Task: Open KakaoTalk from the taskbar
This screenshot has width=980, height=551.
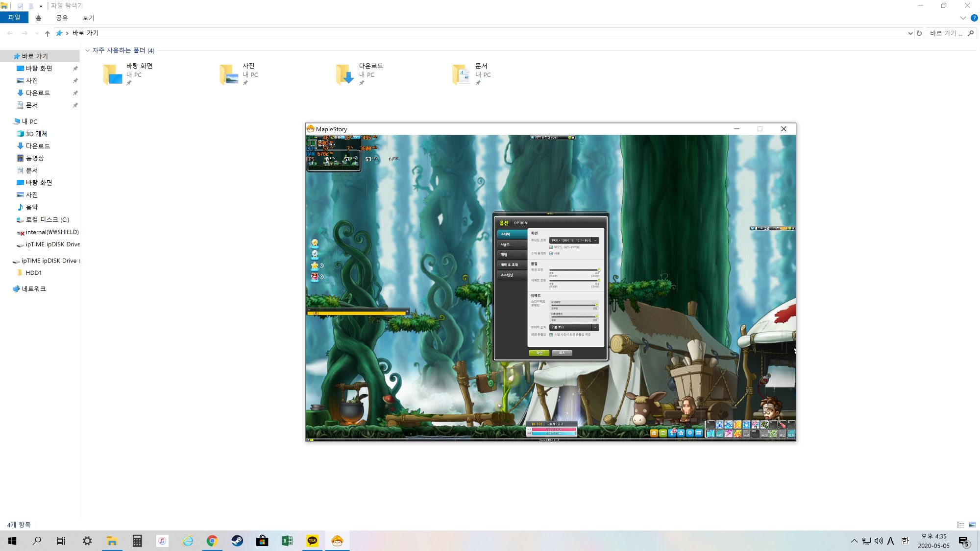Action: pyautogui.click(x=312, y=541)
